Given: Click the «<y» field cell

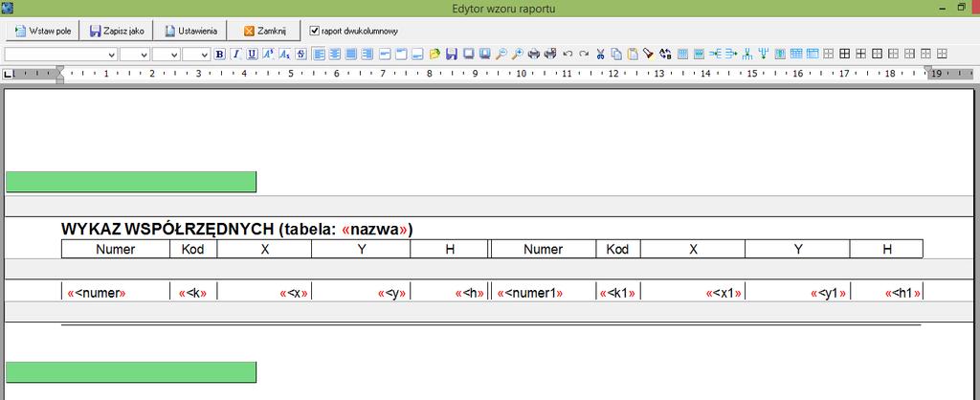Looking at the screenshot, I should coord(361,292).
